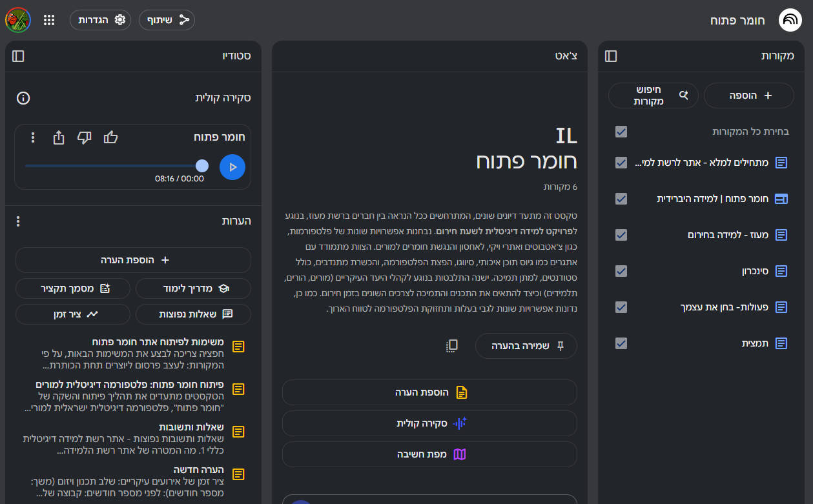Viewport: 813px width, 504px height.
Task: Like the audio overview (thumbs up)
Action: (x=110, y=137)
